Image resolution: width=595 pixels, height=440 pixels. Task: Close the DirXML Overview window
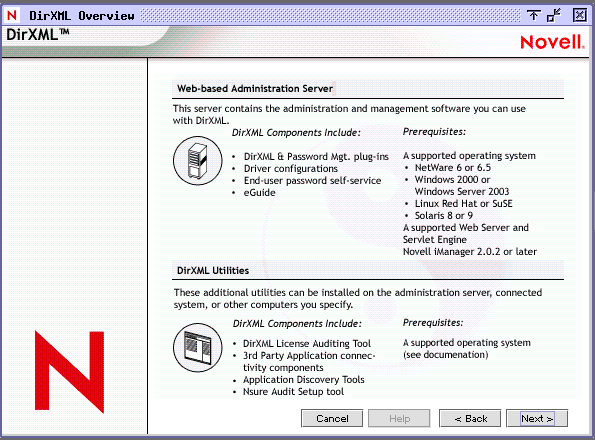579,15
